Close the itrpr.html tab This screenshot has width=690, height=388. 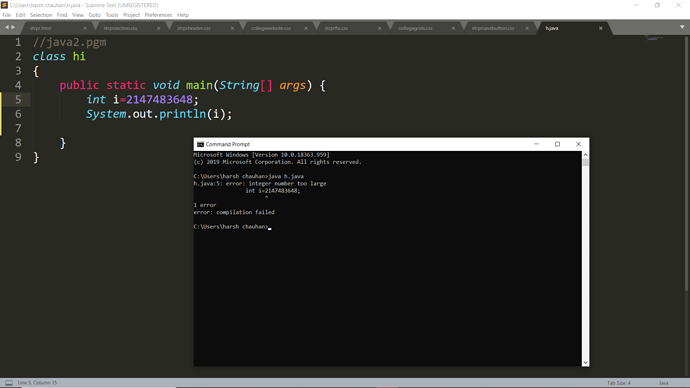coord(85,28)
